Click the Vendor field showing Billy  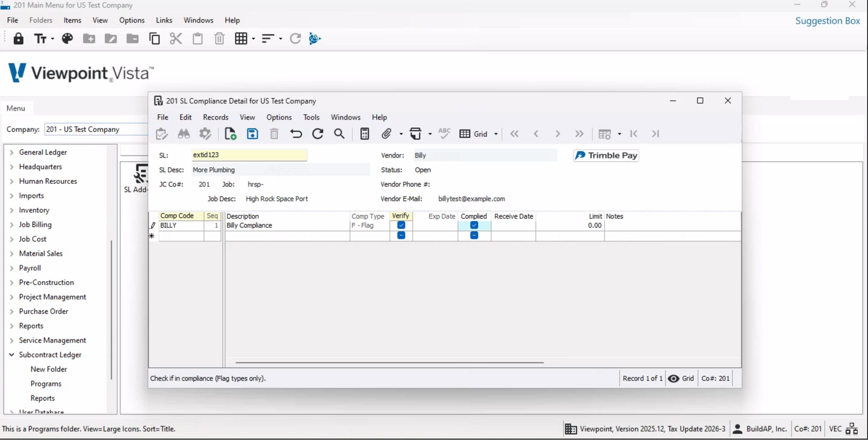coord(485,156)
